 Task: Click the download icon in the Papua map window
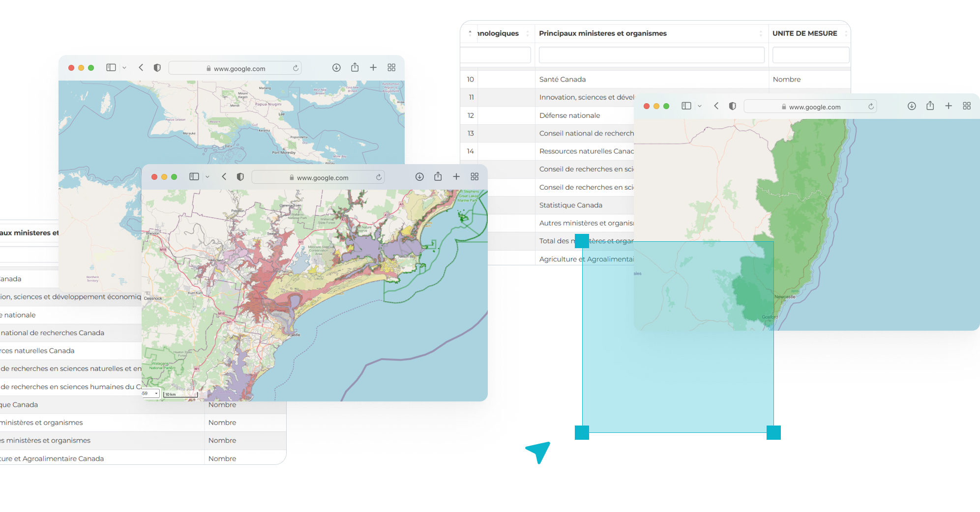pyautogui.click(x=336, y=67)
